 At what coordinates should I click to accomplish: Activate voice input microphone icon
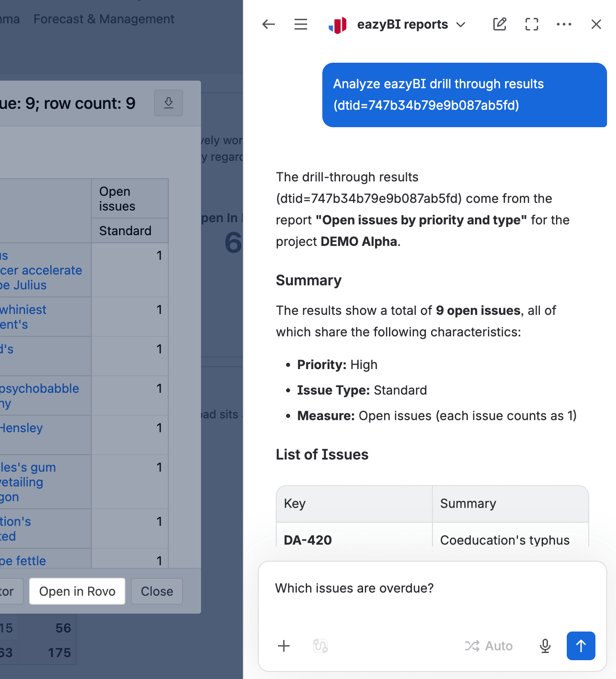click(545, 646)
